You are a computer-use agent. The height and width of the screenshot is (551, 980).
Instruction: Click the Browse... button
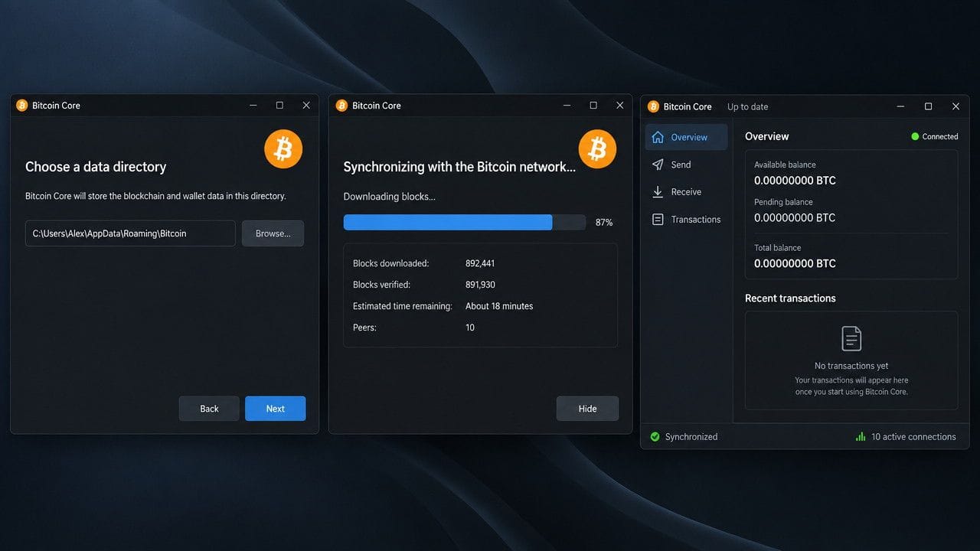[273, 233]
